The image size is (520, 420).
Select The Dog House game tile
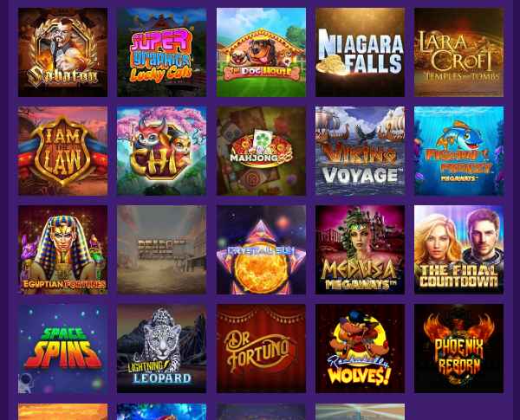tap(261, 52)
